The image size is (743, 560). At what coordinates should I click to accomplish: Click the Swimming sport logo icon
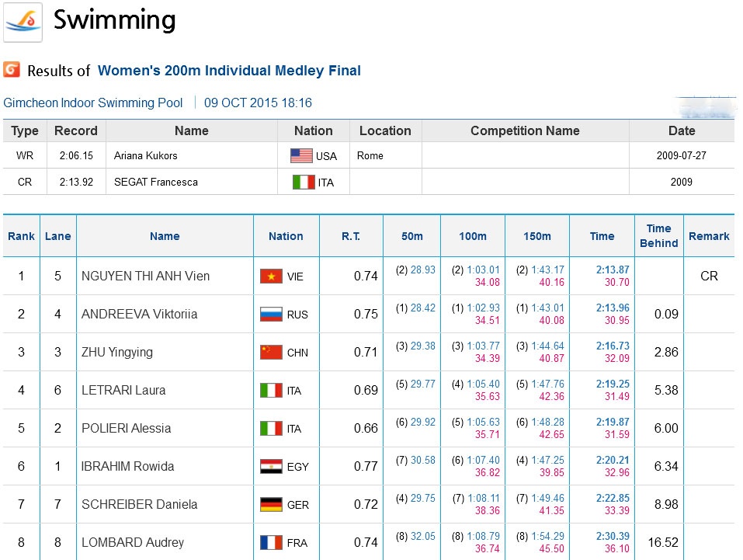(x=23, y=22)
